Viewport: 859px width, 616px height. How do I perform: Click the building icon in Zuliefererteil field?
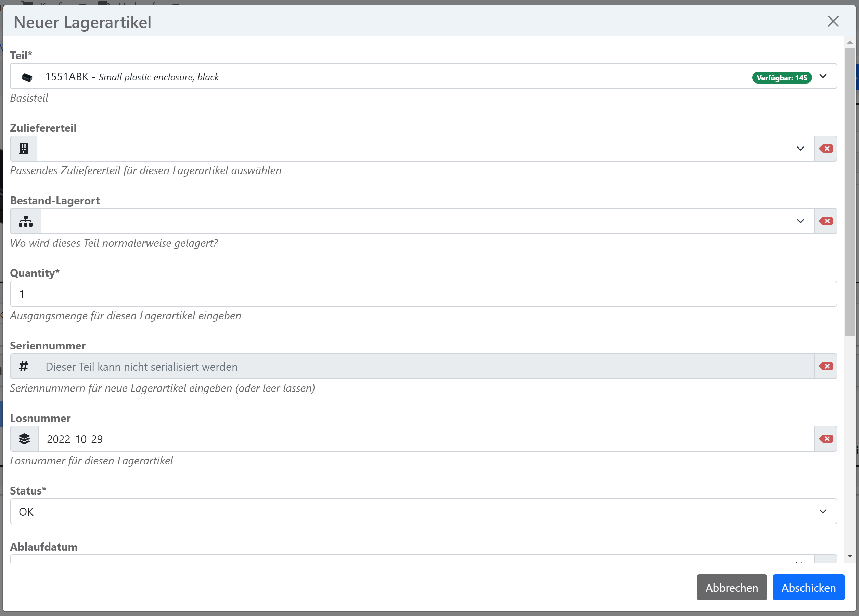click(23, 149)
